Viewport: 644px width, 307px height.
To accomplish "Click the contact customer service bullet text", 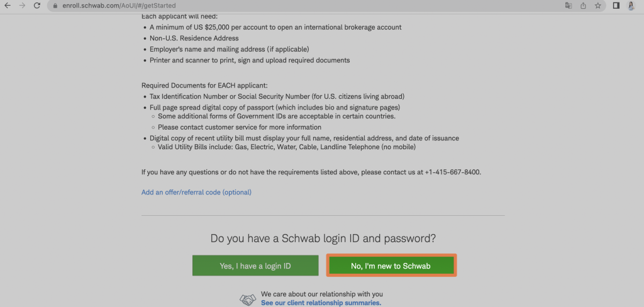I will pos(240,128).
